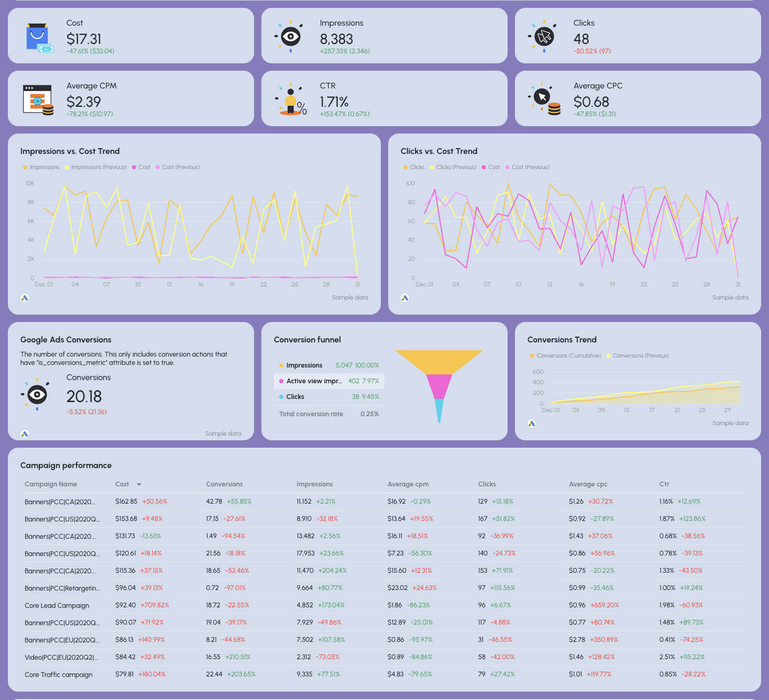Click the Average CPC cursor-and-coins icon

pos(544,99)
